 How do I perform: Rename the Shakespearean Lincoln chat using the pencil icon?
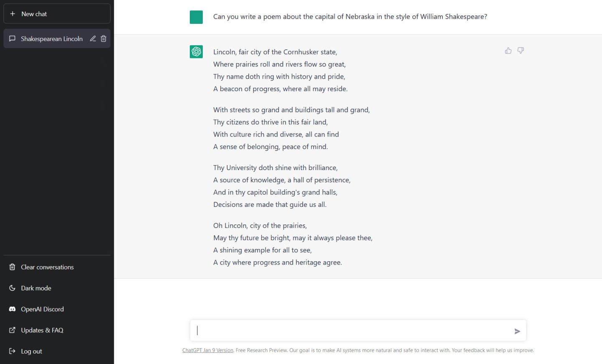pos(93,38)
